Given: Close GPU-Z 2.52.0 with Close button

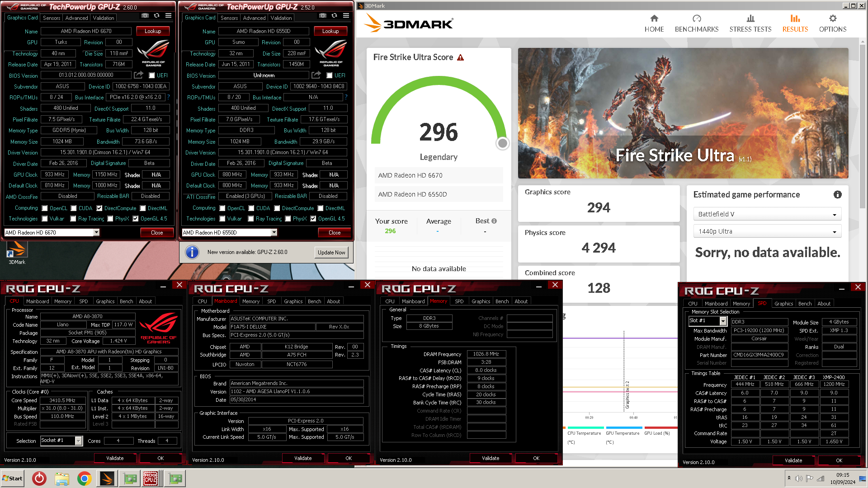Looking at the screenshot, I should 335,233.
